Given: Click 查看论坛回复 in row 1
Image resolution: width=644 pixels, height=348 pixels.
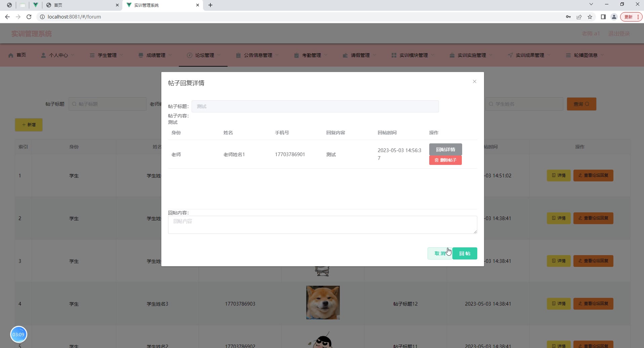Looking at the screenshot, I should click(x=593, y=175).
